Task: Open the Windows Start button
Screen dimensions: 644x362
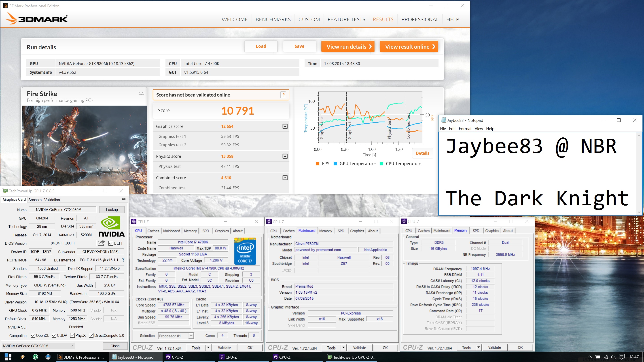Action: (8, 357)
